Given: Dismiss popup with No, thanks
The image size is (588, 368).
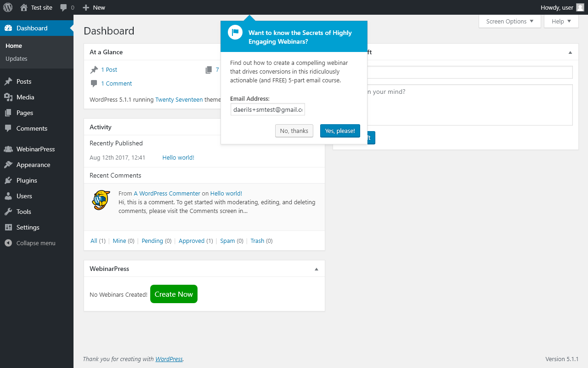Looking at the screenshot, I should (294, 131).
